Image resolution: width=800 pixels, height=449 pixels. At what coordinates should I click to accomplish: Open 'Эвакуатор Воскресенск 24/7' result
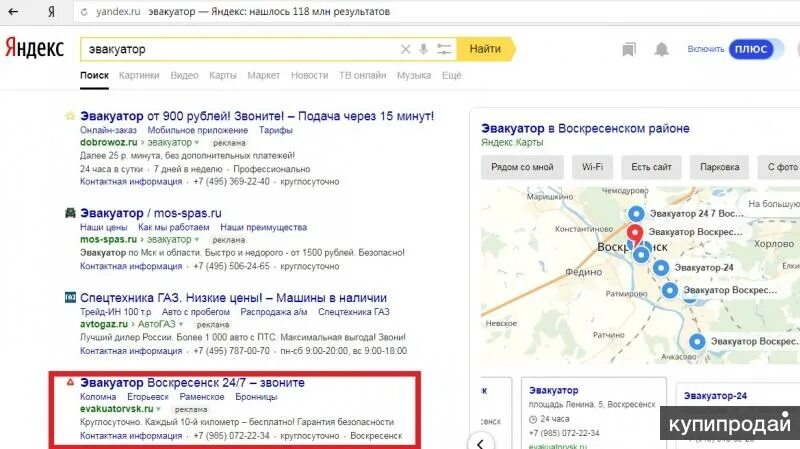tap(192, 383)
